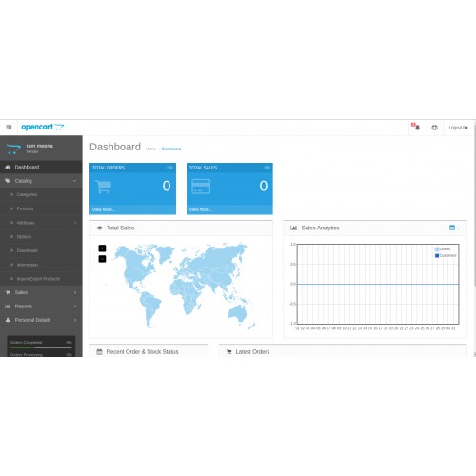The image size is (476, 476).
Task: Click the Home breadcrumb link
Action: pyautogui.click(x=150, y=149)
